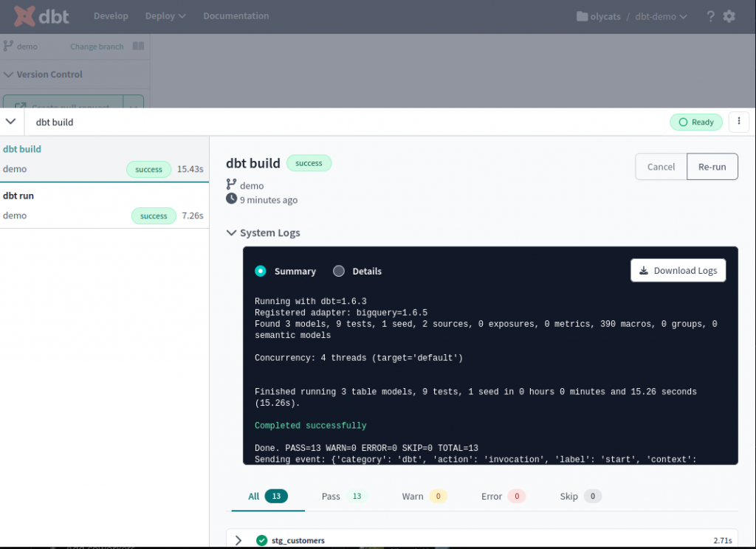756x549 pixels.
Task: Open the Documentation menu item
Action: click(x=236, y=16)
